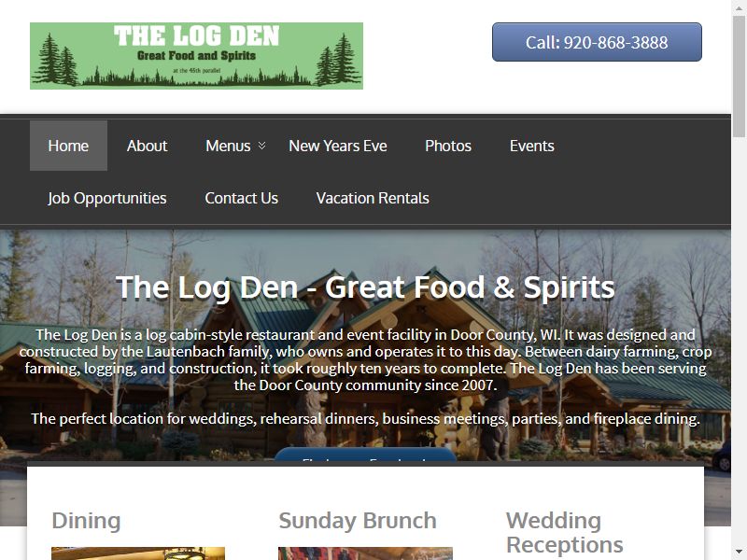Open the Wedding Receptions heading
This screenshot has width=747, height=560.
565,532
